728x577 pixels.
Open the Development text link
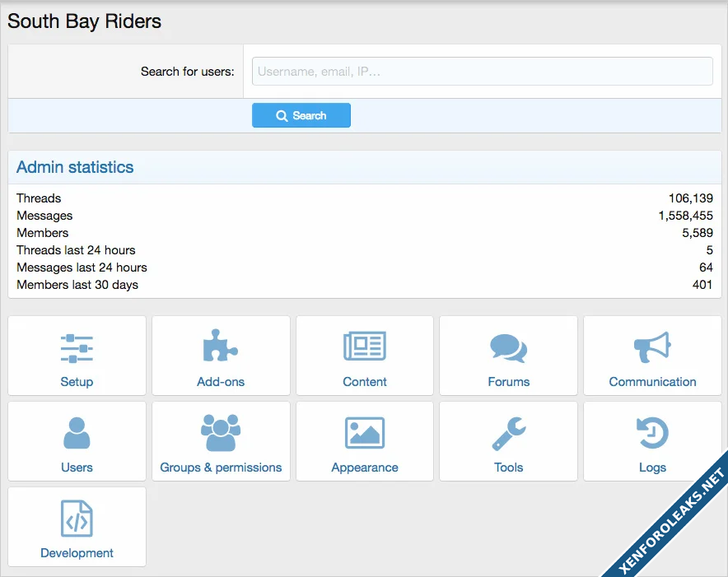tap(77, 553)
